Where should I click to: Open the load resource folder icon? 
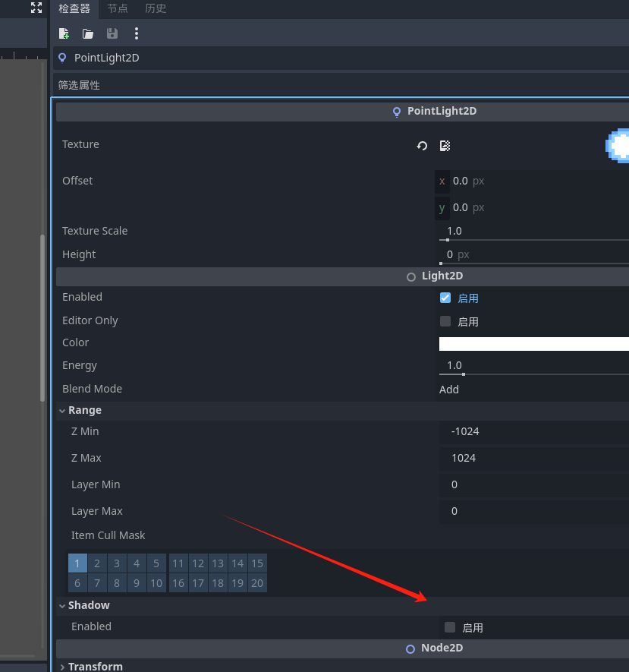tap(88, 33)
